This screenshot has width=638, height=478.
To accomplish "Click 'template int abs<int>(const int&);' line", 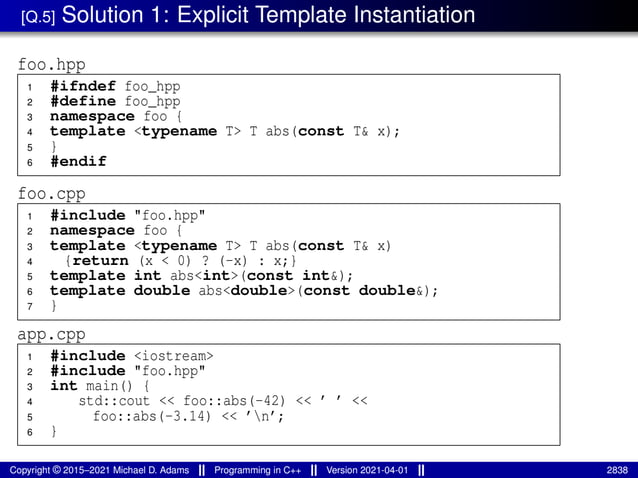I will coord(201,276).
